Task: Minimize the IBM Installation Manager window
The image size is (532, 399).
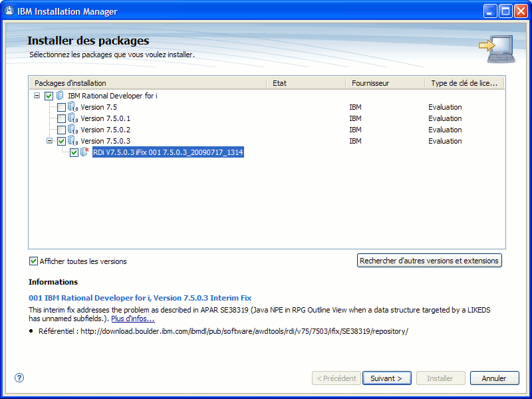Action: [x=490, y=11]
